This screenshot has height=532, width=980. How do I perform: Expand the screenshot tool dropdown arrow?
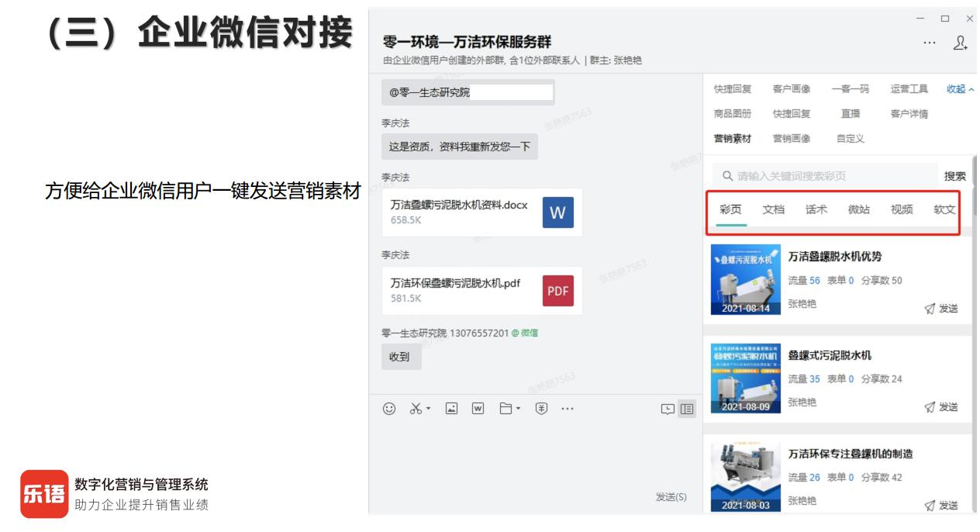[429, 409]
